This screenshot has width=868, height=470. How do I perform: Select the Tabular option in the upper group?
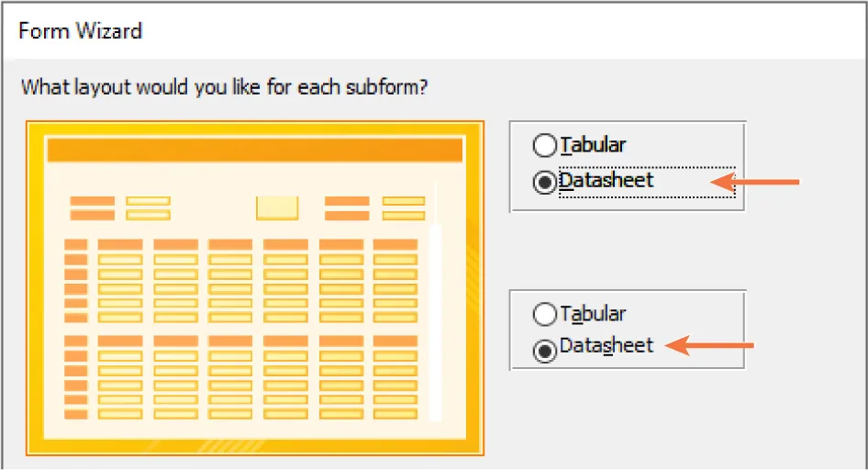[545, 145]
